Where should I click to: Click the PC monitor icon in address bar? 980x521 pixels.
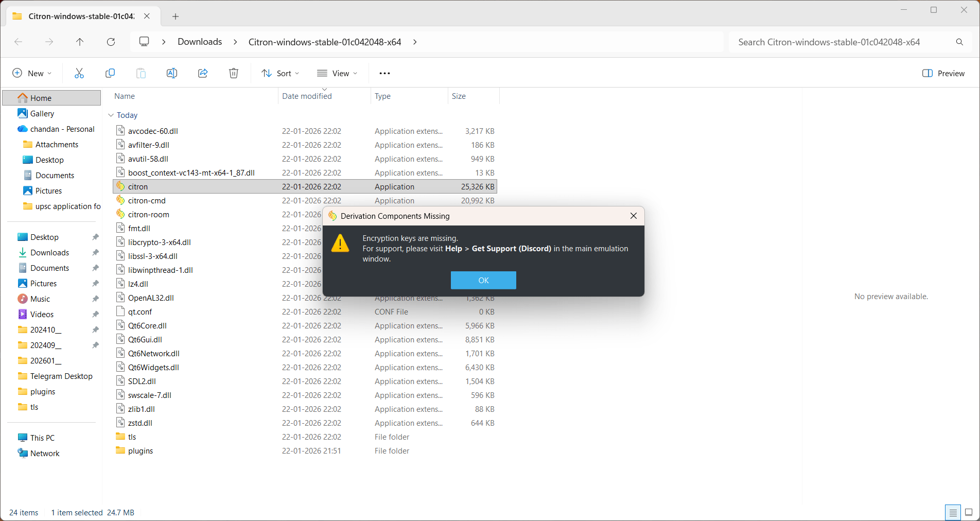pyautogui.click(x=144, y=41)
